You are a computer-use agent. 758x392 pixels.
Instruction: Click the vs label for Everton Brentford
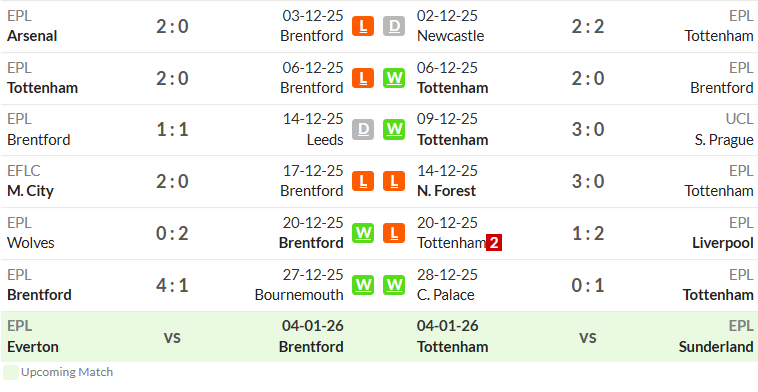[x=172, y=337]
